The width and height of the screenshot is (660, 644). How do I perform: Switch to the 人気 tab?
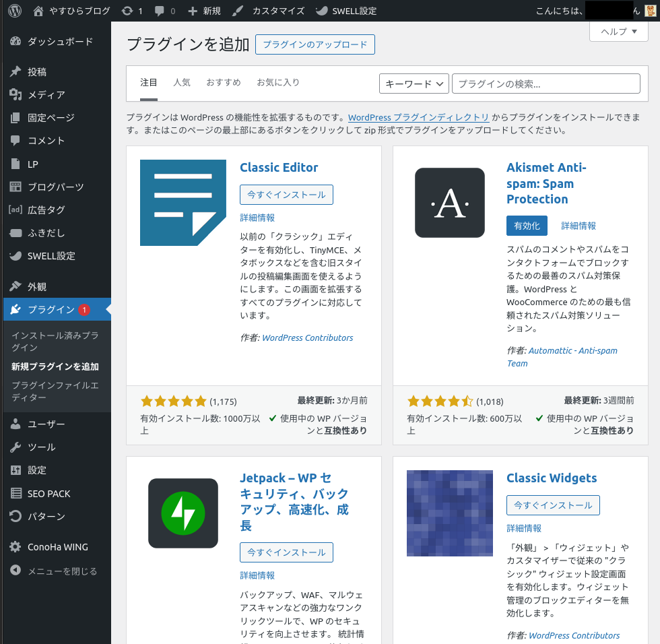coord(182,82)
